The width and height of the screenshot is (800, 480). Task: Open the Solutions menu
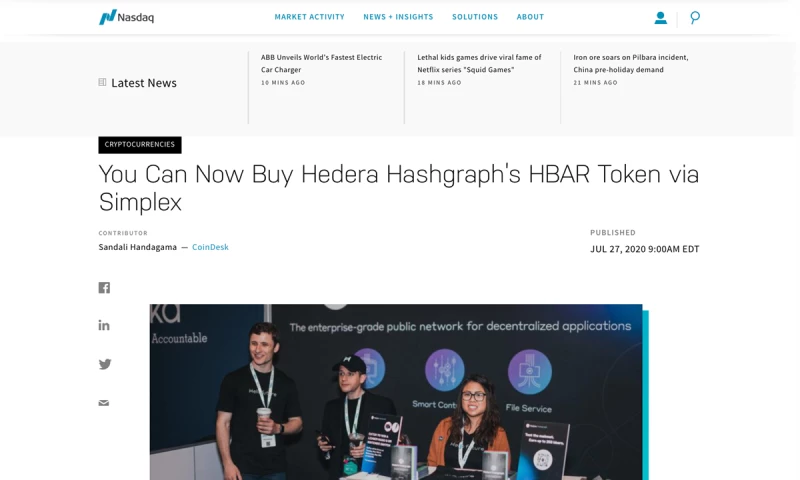[x=475, y=17]
